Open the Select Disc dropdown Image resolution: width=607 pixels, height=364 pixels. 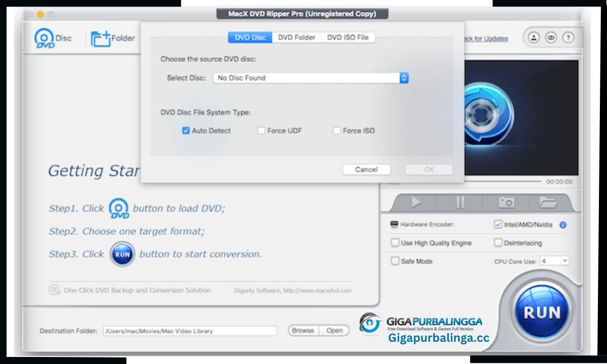point(311,78)
